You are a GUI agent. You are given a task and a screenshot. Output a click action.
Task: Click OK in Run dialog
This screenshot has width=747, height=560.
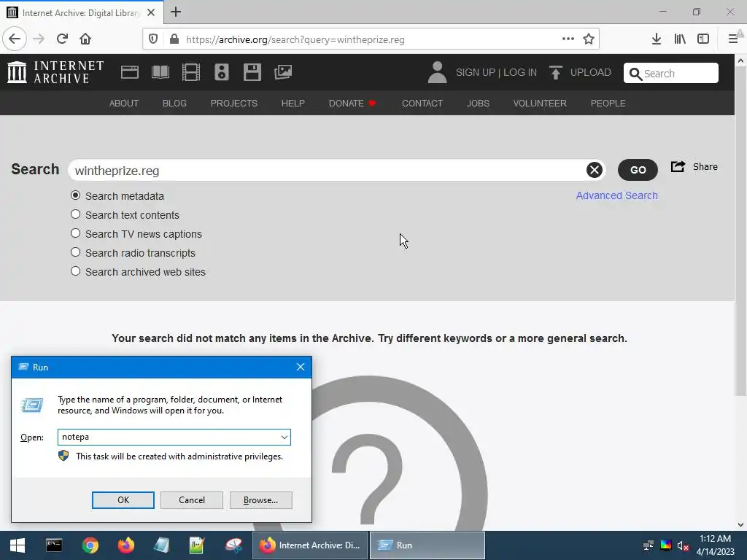[123, 500]
